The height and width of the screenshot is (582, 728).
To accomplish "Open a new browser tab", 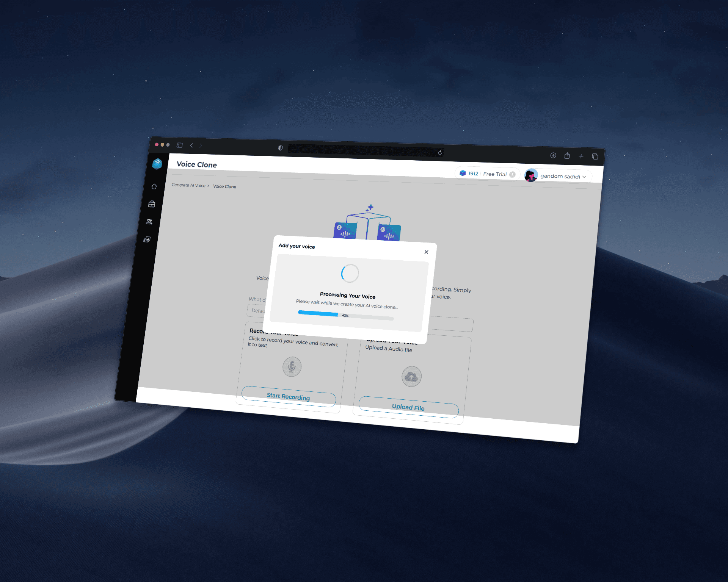I will [x=581, y=156].
